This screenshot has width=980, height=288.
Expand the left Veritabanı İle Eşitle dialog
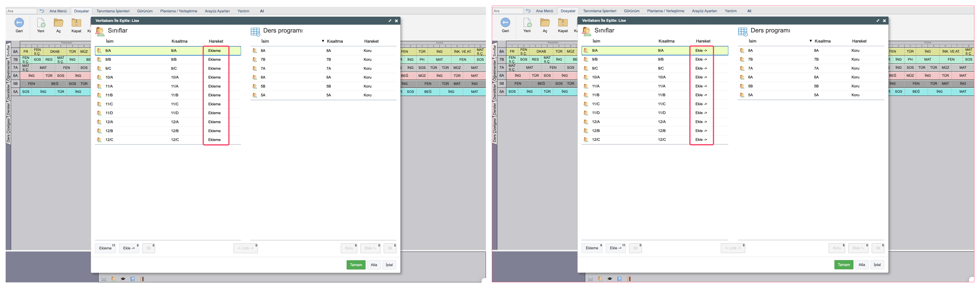[x=390, y=21]
